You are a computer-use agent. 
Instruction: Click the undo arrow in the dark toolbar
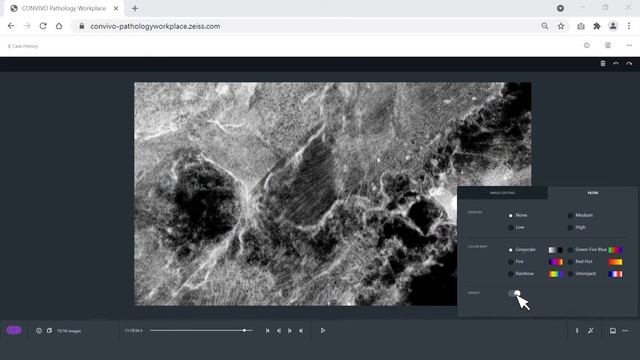point(616,64)
